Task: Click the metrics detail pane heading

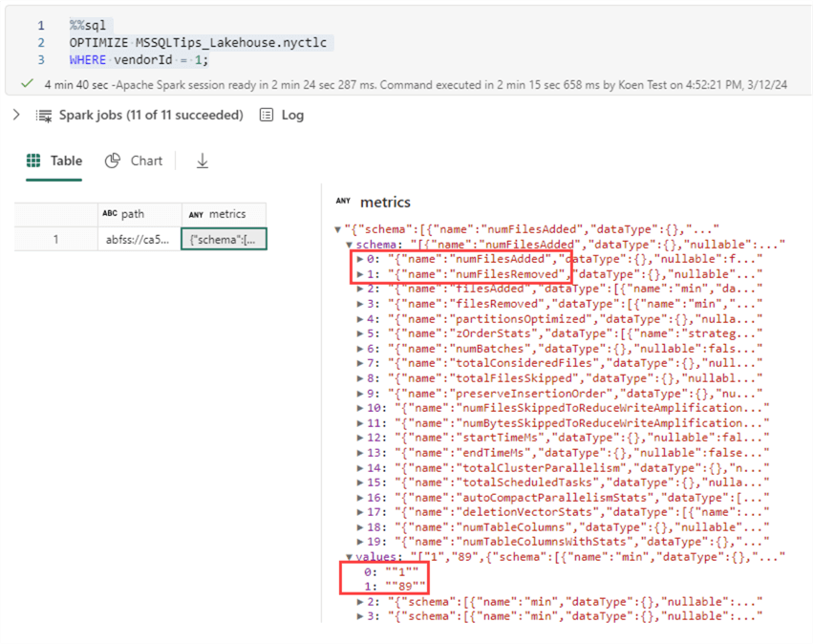Action: click(x=385, y=202)
